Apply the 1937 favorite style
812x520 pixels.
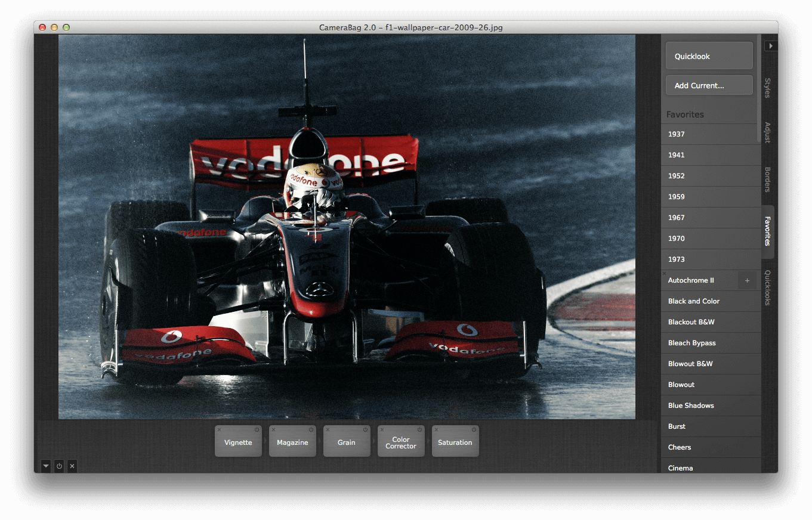click(x=711, y=134)
